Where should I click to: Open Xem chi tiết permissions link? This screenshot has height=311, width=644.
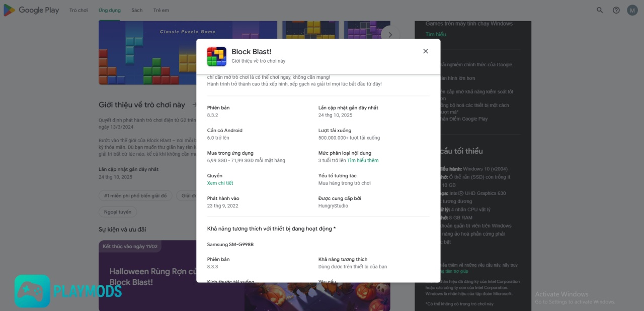[x=220, y=183]
